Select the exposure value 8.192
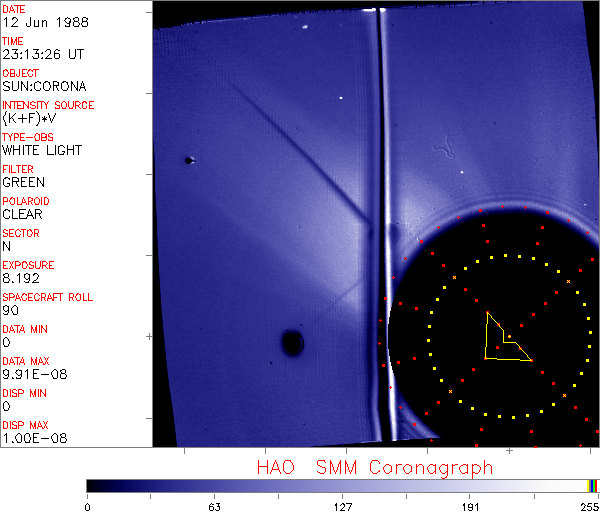The image size is (600, 512). (x=21, y=279)
